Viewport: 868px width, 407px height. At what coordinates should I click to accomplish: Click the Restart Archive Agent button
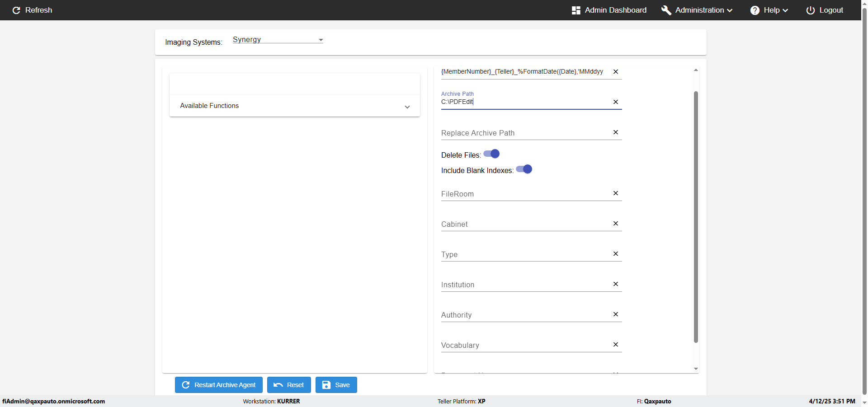pos(219,385)
